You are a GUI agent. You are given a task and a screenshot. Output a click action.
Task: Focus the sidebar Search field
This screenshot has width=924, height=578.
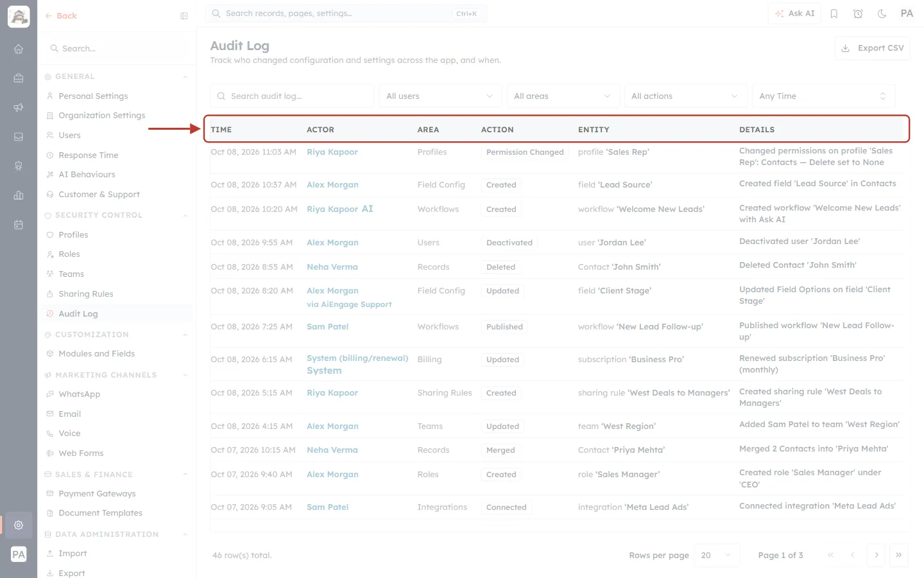point(117,49)
